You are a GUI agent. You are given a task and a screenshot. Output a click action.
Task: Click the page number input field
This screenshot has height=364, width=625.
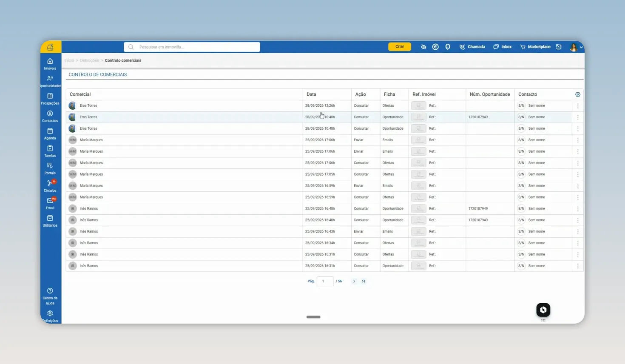point(325,281)
